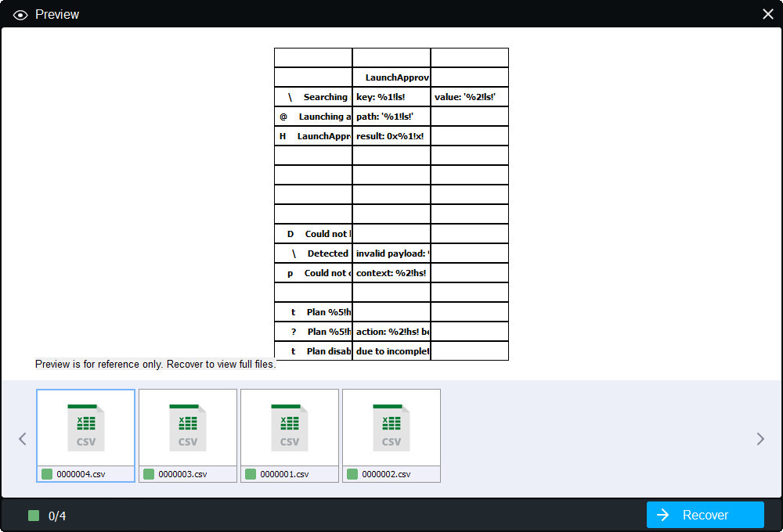Click the 'Detected' table cell

tap(313, 253)
